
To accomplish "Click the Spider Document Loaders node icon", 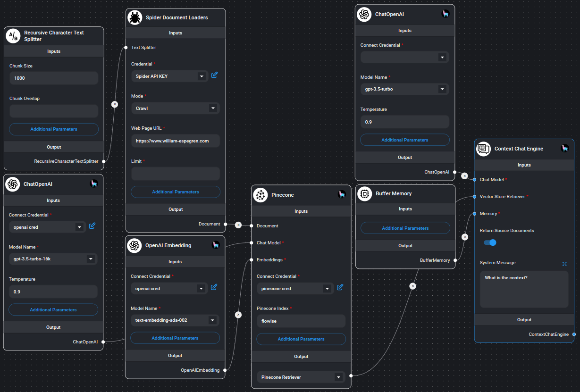I will click(x=134, y=17).
